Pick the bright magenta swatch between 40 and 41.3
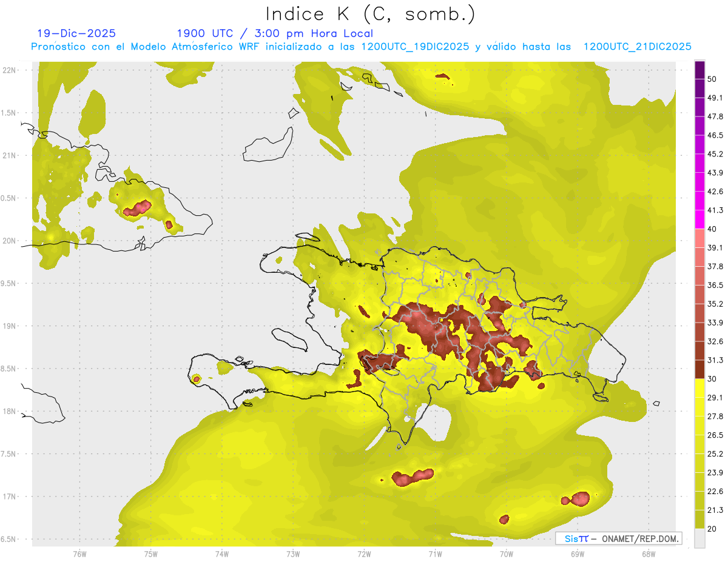This screenshot has width=728, height=562. (x=699, y=219)
